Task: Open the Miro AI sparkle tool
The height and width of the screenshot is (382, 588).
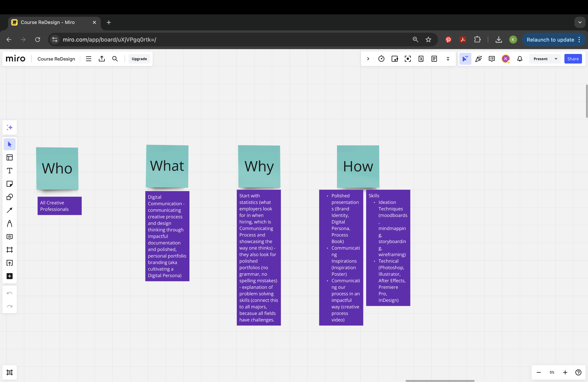Action: coord(9,128)
